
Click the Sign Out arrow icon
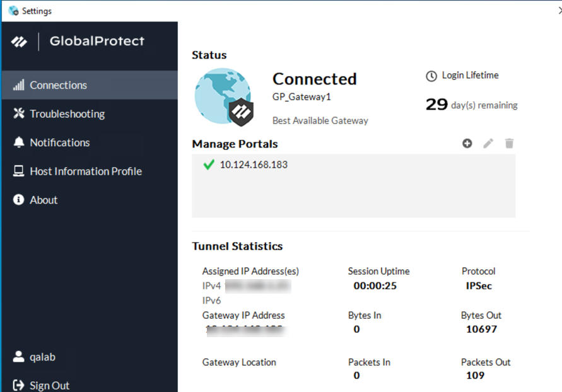coord(19,385)
